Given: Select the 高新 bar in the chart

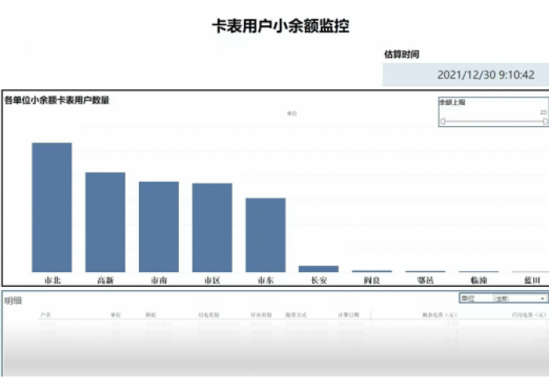Looking at the screenshot, I should (105, 222).
